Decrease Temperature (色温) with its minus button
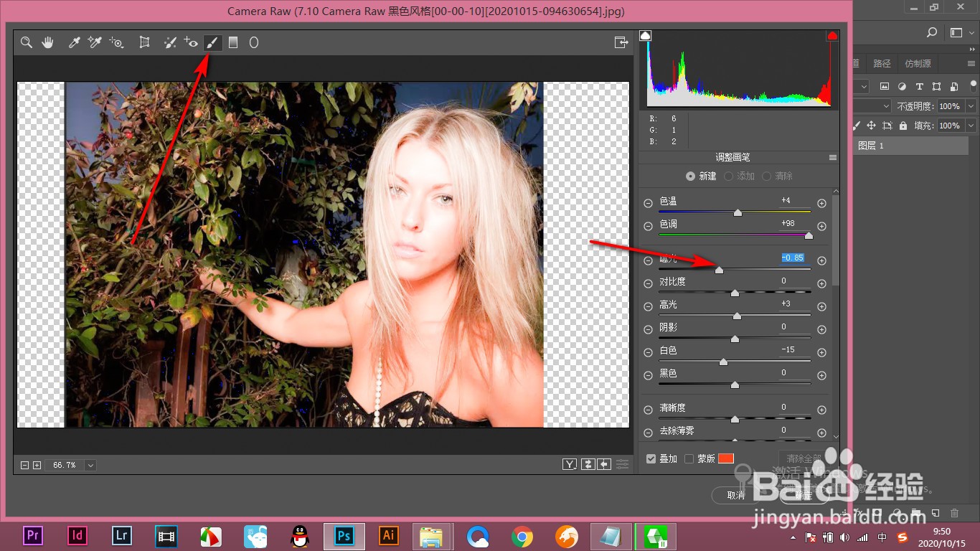This screenshot has height=551, width=980. [649, 204]
